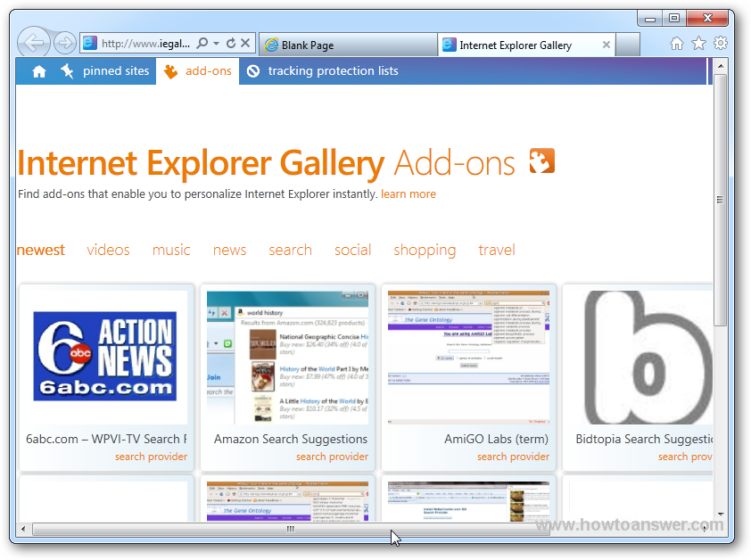Filter add-ons by music
The image size is (751, 560).
[x=171, y=250]
